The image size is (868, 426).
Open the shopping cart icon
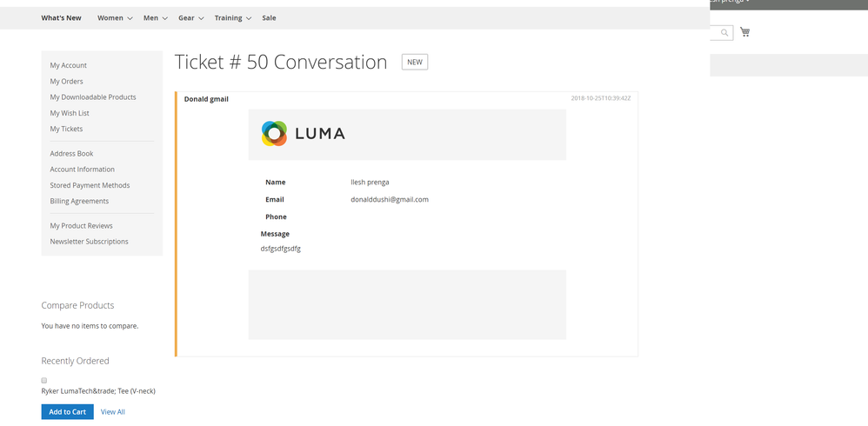[x=744, y=32]
